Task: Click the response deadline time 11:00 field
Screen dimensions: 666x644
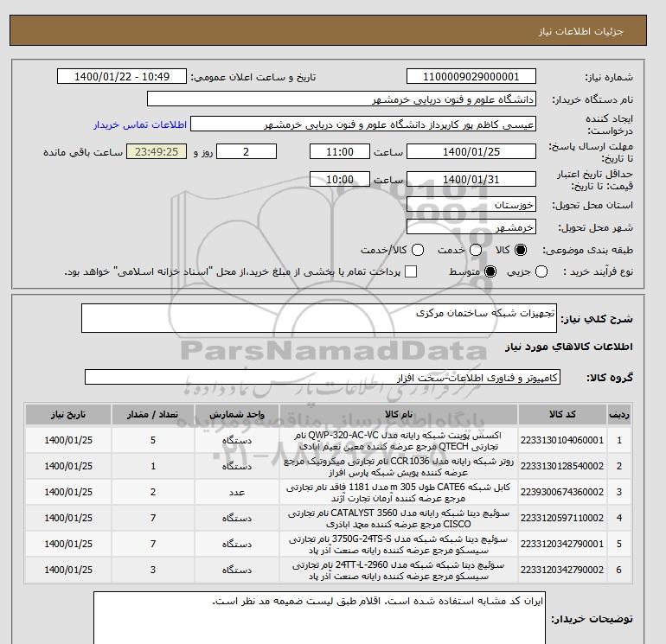Action: (340, 151)
